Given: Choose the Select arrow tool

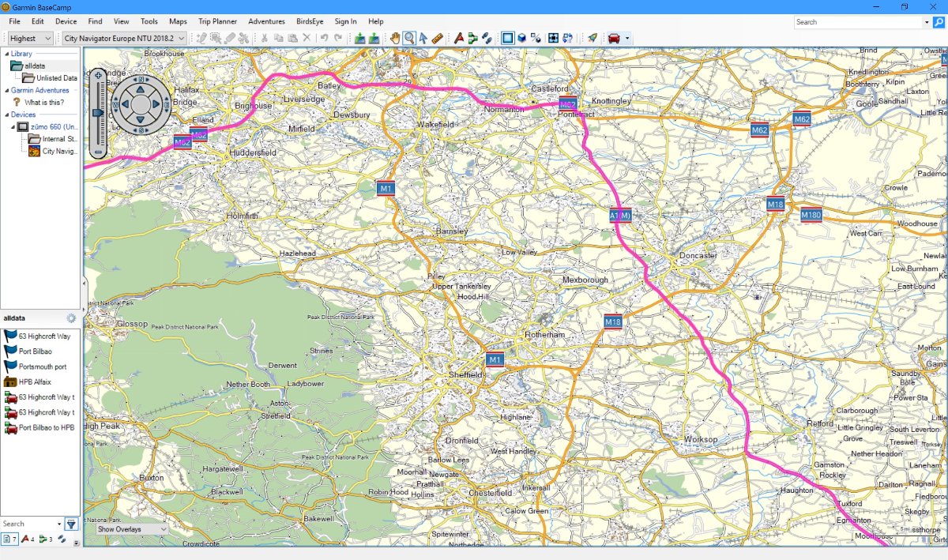Looking at the screenshot, I should tap(423, 38).
